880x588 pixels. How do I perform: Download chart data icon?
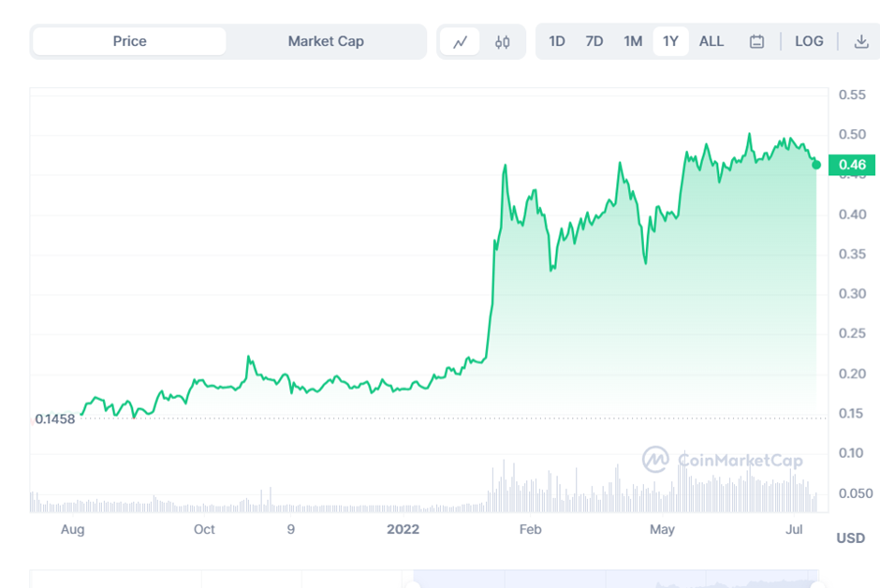tap(860, 41)
